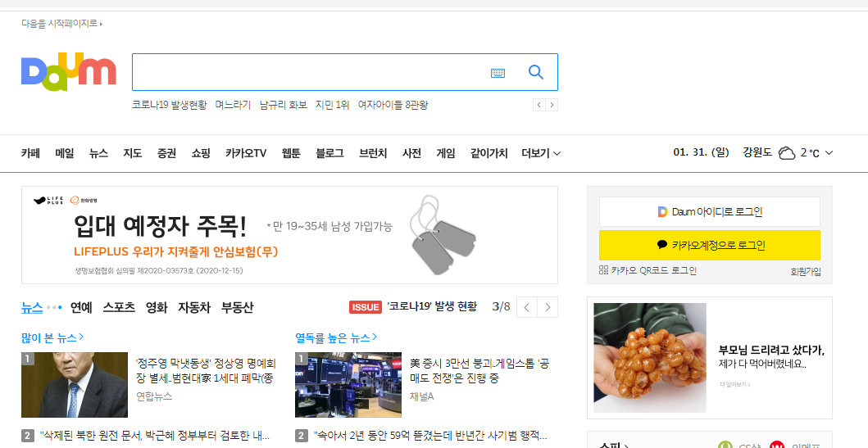Show previous suggested search keywords
The width and height of the screenshot is (868, 448).
coord(539,105)
